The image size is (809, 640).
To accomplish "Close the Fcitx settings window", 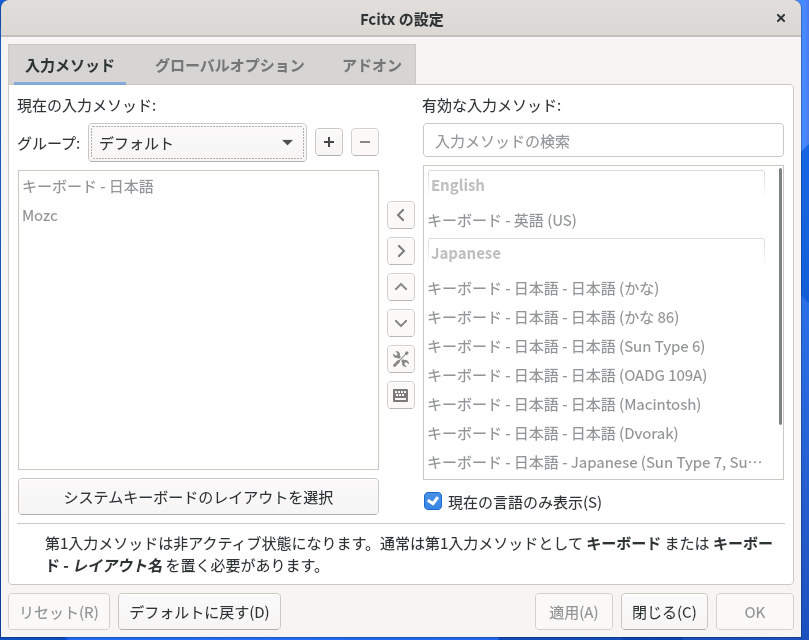I will (x=781, y=19).
